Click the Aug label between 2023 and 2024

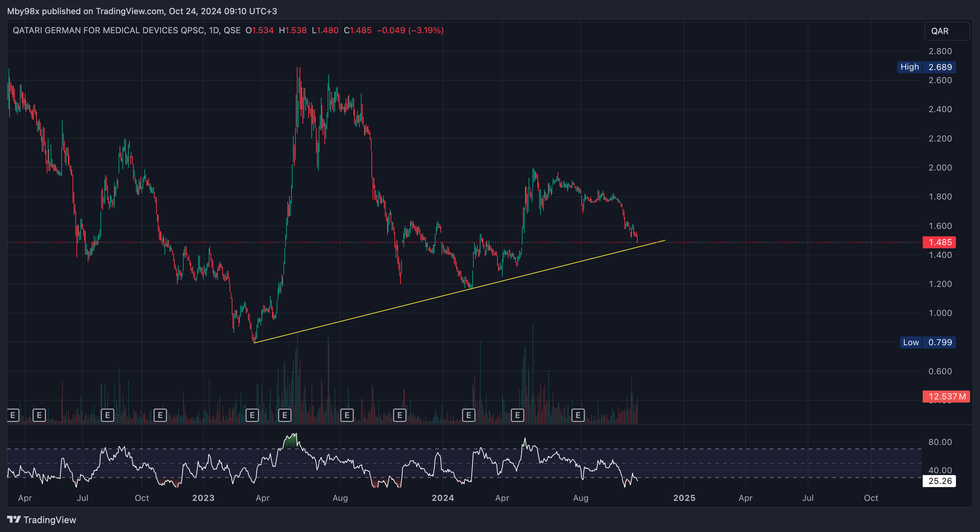(x=340, y=498)
